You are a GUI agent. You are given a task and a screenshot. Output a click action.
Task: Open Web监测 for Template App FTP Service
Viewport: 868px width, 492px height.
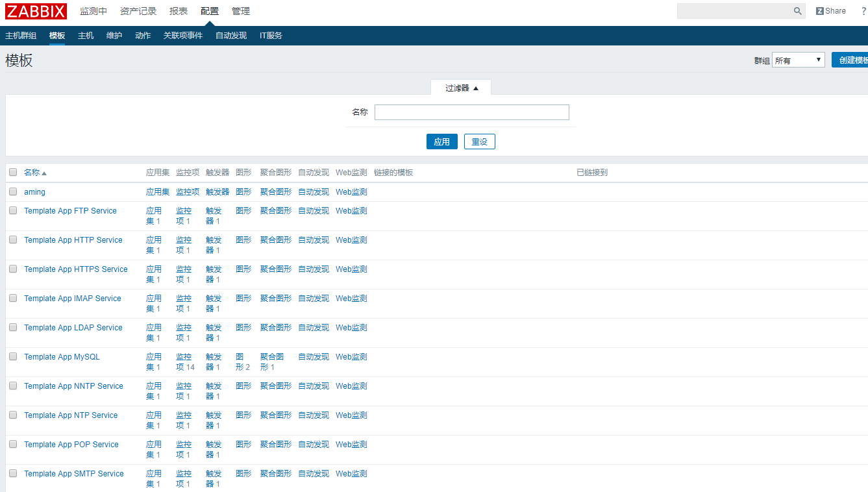click(x=351, y=211)
